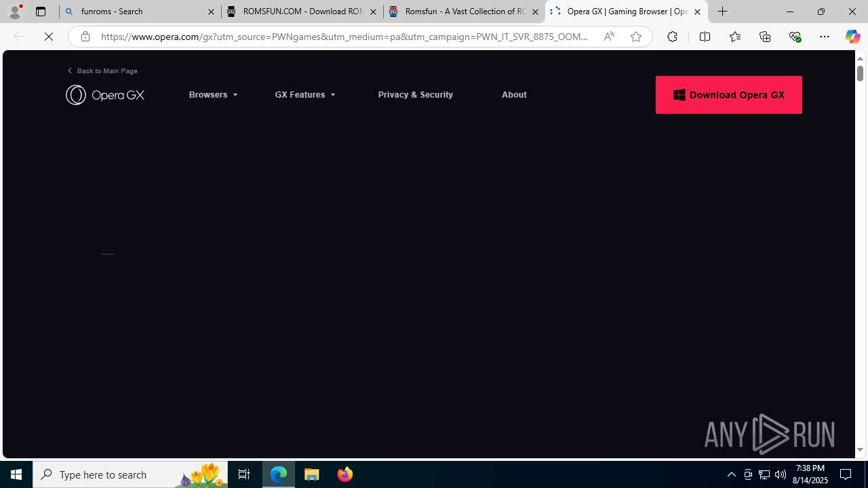Close the ROMSFUN.COM Download tab
Image resolution: width=868 pixels, height=488 pixels.
click(373, 12)
